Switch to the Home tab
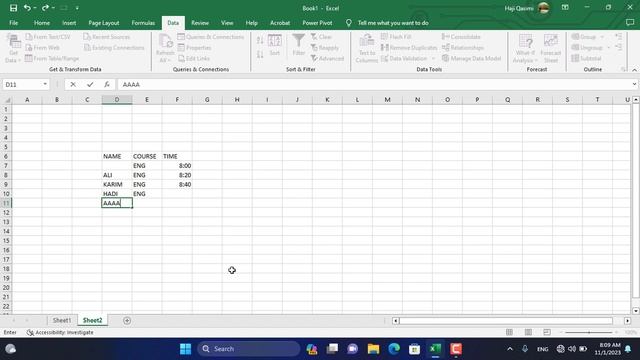The width and height of the screenshot is (640, 360). pos(42,23)
